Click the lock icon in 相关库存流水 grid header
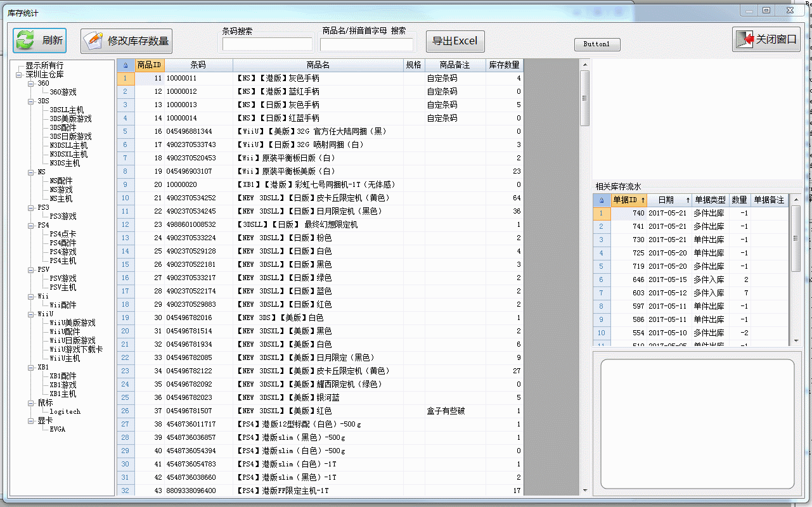 click(601, 200)
